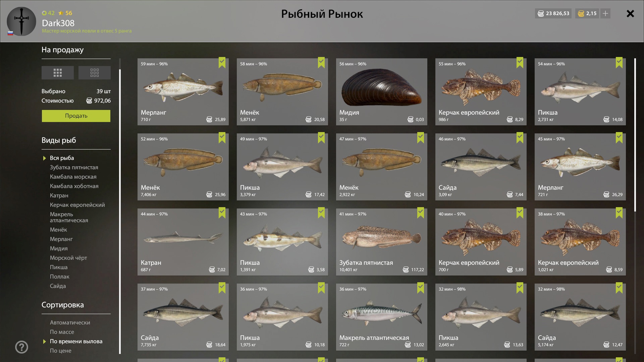Click the selected count 39 шт
The image size is (644, 362).
click(x=104, y=91)
